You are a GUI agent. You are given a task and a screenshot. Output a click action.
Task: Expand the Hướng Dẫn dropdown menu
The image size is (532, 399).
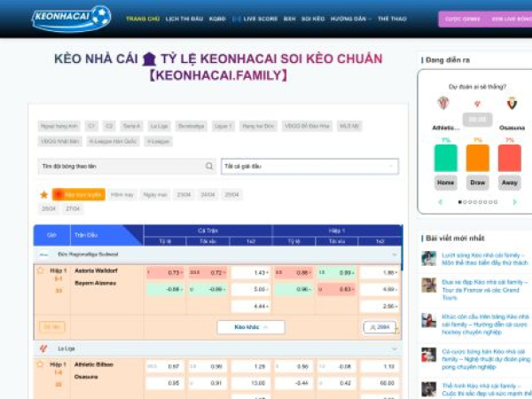pos(351,19)
